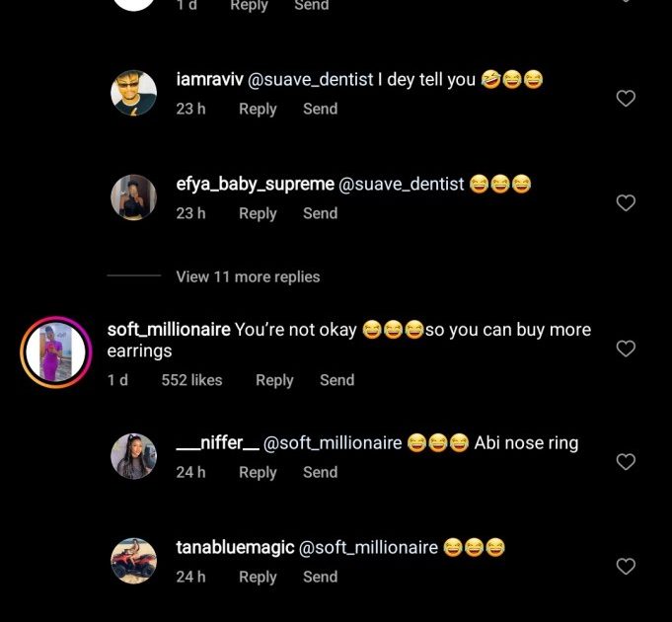Tap the heart on soft_millionaire's comment
The width and height of the screenshot is (672, 622).
[x=626, y=349]
